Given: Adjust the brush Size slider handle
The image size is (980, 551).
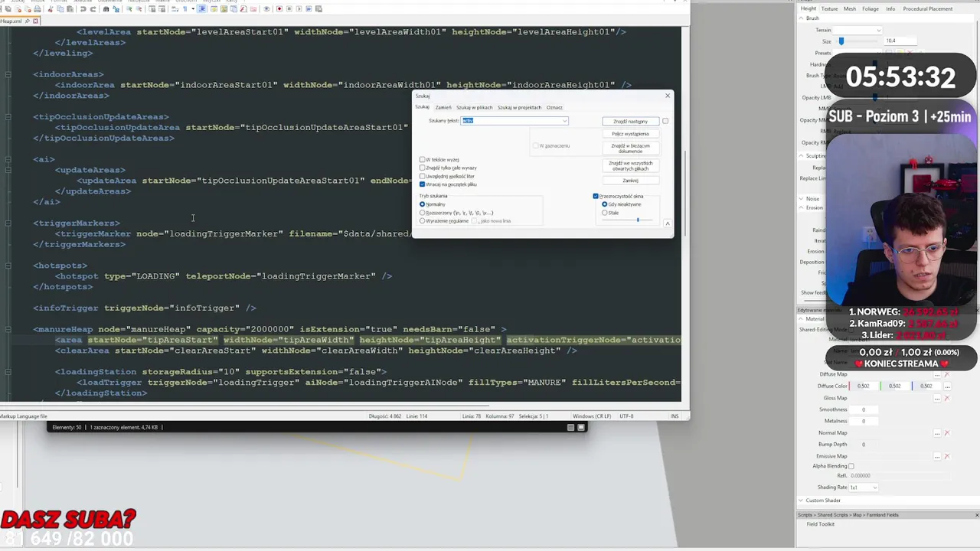Looking at the screenshot, I should [x=841, y=41].
